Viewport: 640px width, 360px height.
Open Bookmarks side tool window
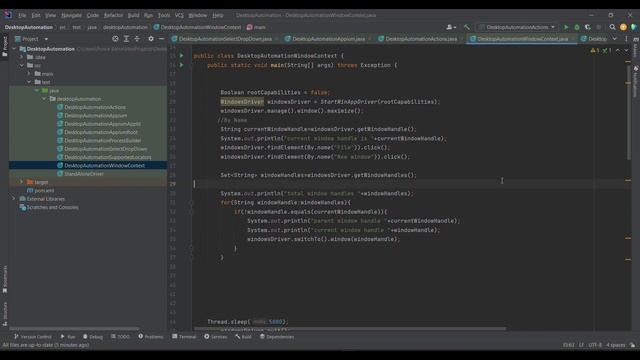coord(4,279)
